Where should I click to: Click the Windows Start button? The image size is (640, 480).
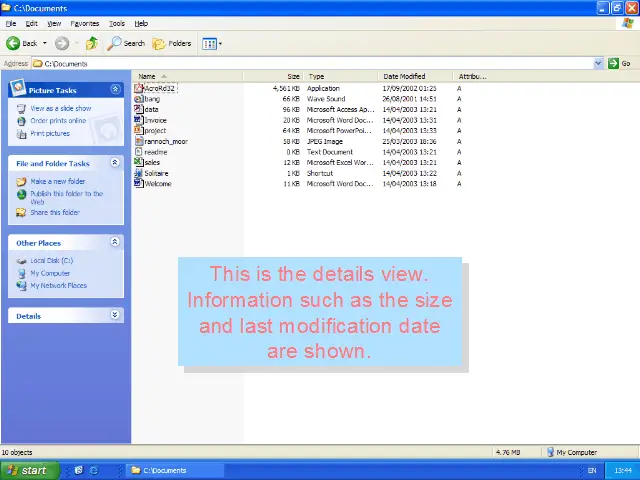click(x=27, y=470)
